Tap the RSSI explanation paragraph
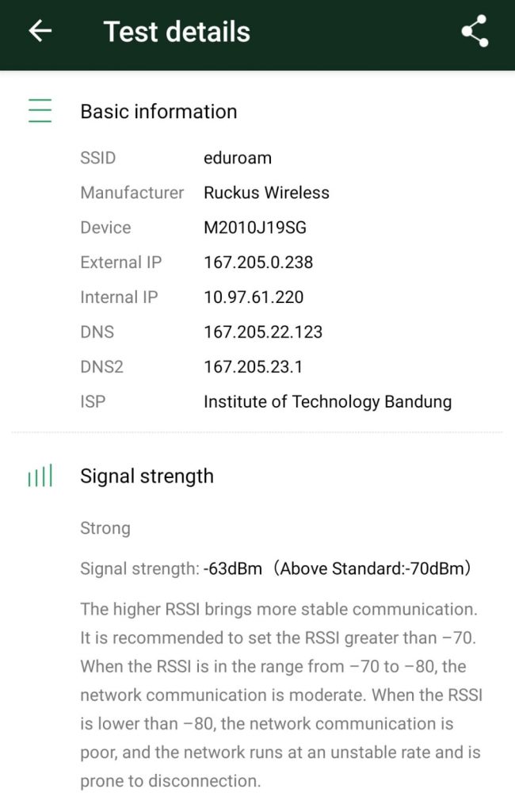This screenshot has width=515, height=812. 281,695
